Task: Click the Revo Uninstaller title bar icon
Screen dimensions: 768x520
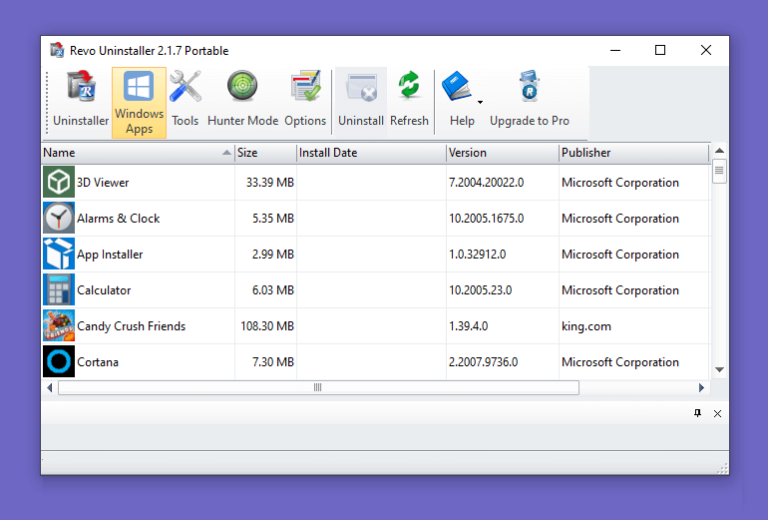Action: click(x=57, y=50)
